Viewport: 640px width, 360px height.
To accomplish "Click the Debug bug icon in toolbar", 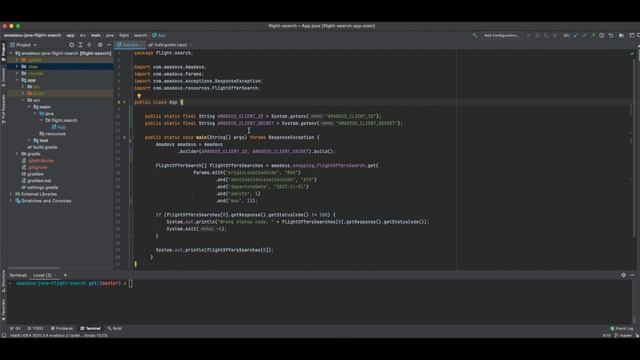I will [537, 36].
